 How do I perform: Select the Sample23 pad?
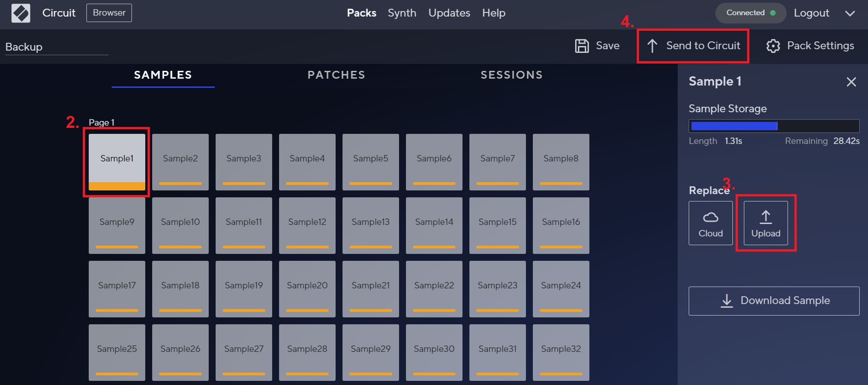coord(497,289)
